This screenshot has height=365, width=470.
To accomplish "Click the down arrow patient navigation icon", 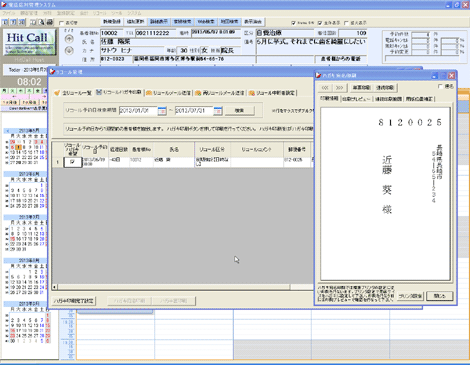I will pyautogui.click(x=69, y=51).
